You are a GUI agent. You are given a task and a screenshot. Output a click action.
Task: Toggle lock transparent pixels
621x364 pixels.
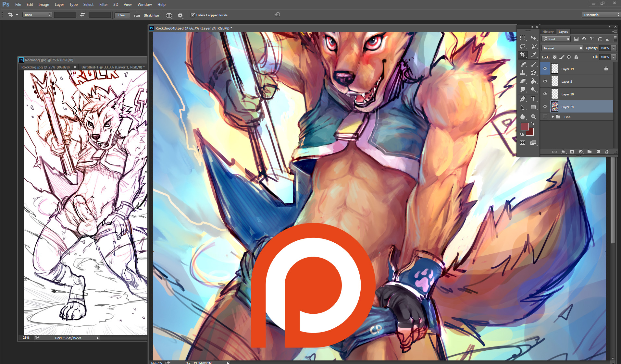[554, 57]
